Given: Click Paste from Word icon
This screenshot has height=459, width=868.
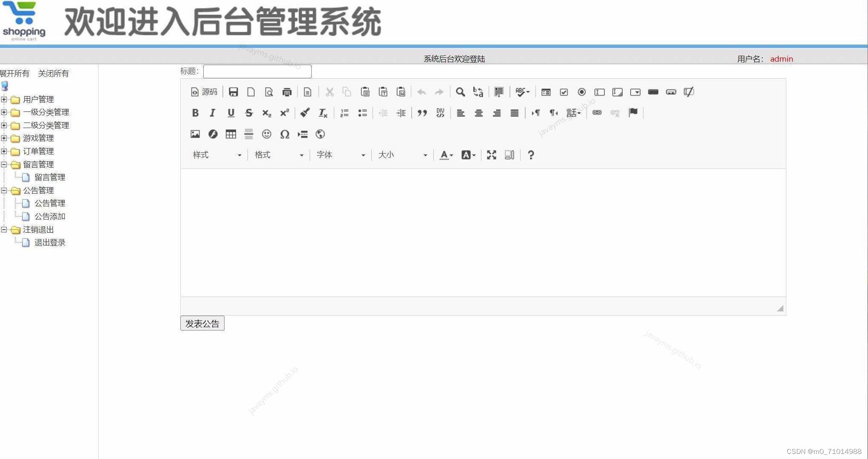Looking at the screenshot, I should (x=401, y=92).
